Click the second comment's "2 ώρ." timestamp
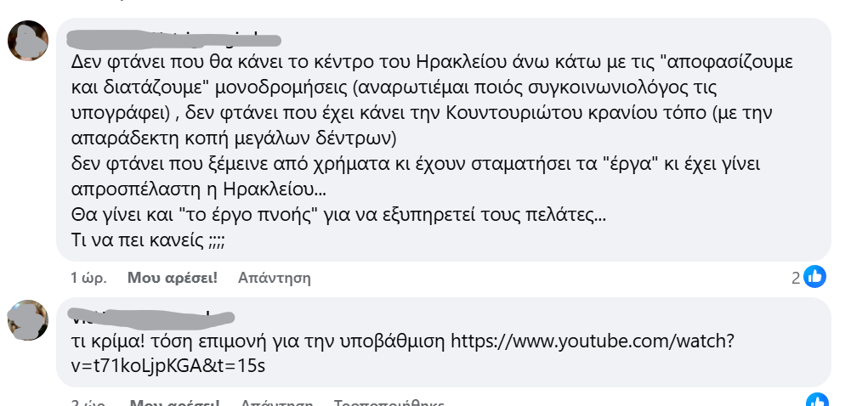 click(88, 403)
